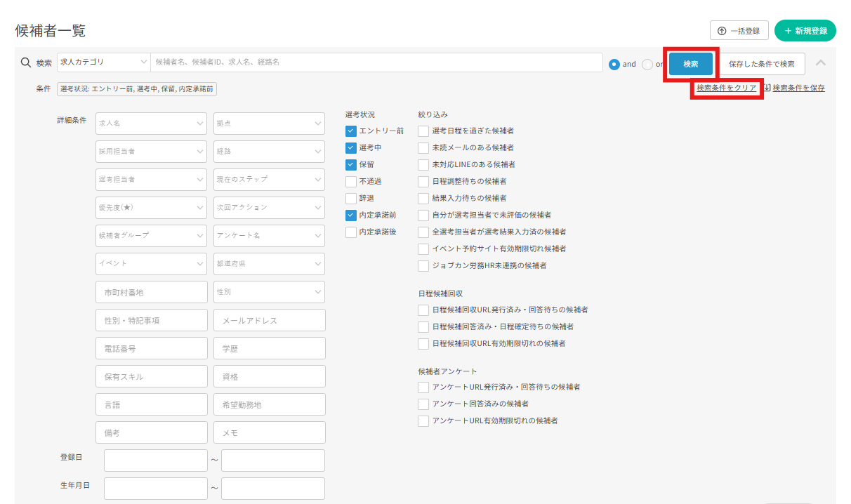The width and height of the screenshot is (851, 504).
Task: Open the 現在のステップ dropdown
Action: click(269, 180)
